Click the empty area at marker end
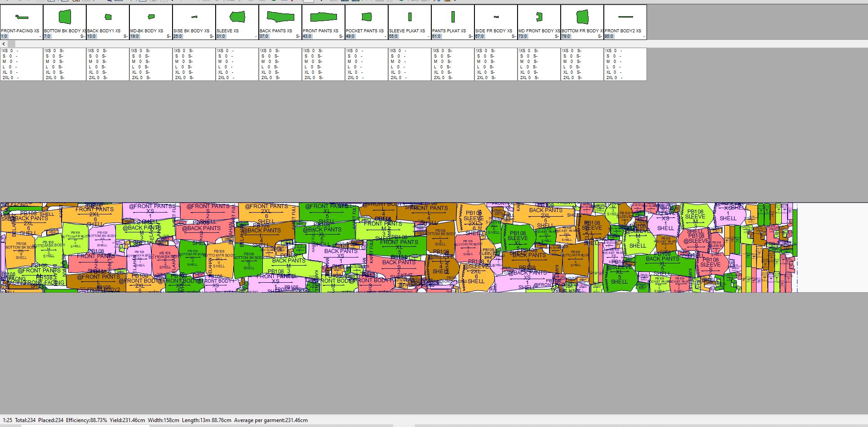 click(x=831, y=247)
